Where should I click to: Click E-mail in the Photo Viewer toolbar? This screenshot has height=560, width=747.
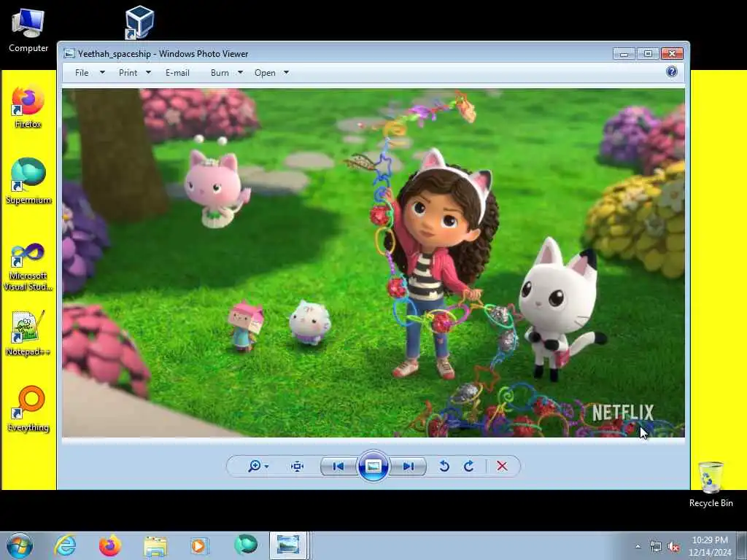[177, 73]
